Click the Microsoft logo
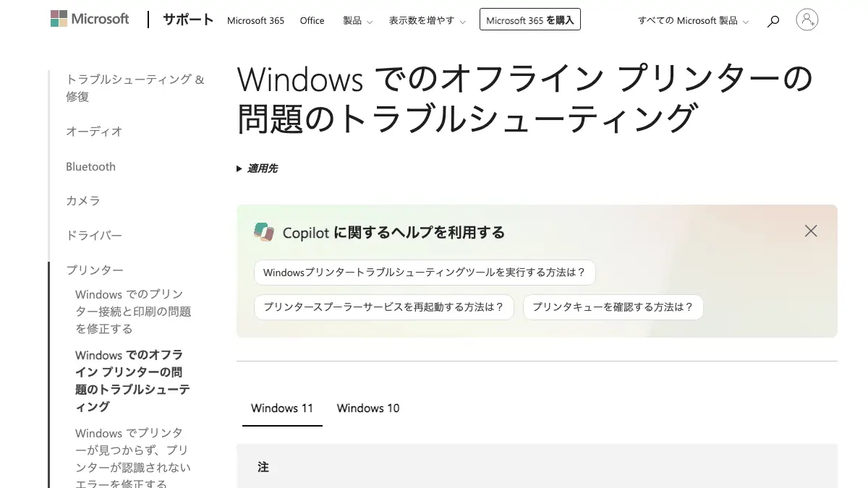The image size is (868, 488). click(90, 20)
